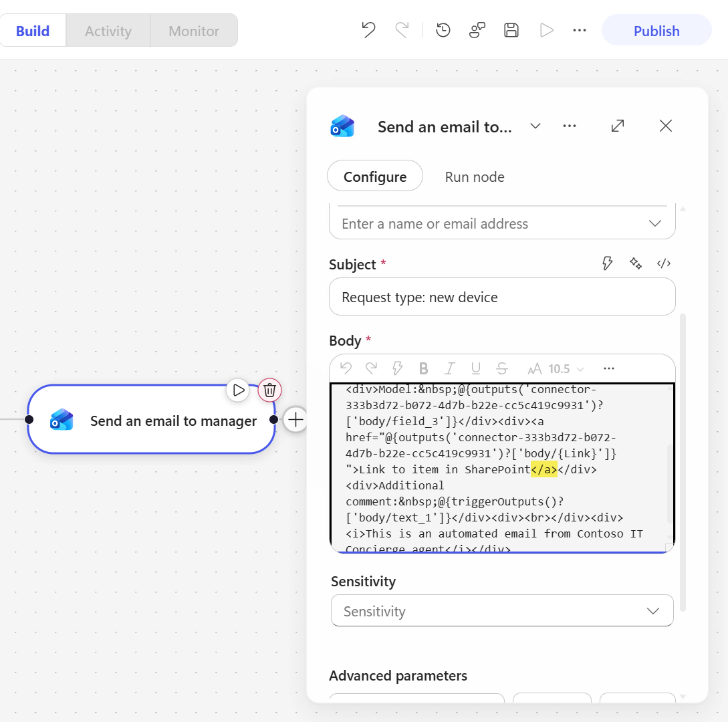
Task: Insert dynamic content in Subject (lightning icon)
Action: pyautogui.click(x=607, y=263)
